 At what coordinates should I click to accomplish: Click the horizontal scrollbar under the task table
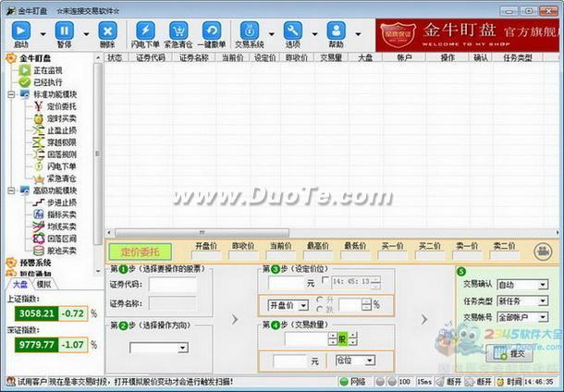click(202, 233)
